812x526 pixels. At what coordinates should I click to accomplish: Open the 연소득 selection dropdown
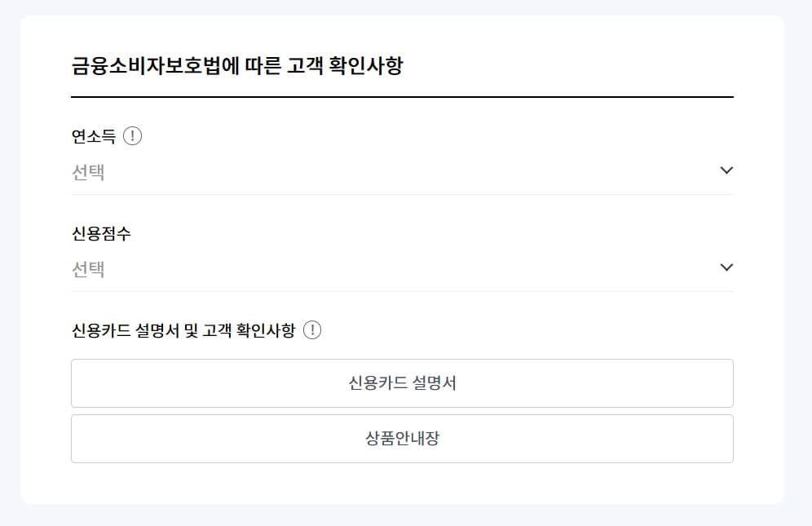pos(402,171)
